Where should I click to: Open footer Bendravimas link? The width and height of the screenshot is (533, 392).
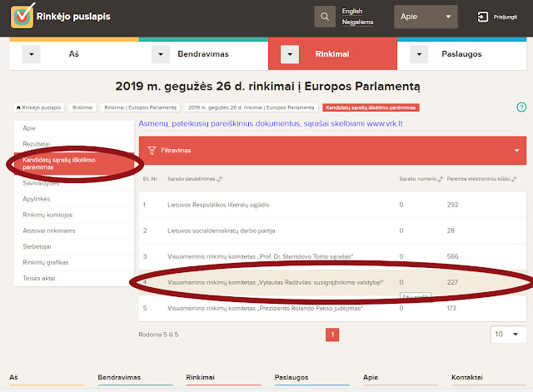pos(119,377)
